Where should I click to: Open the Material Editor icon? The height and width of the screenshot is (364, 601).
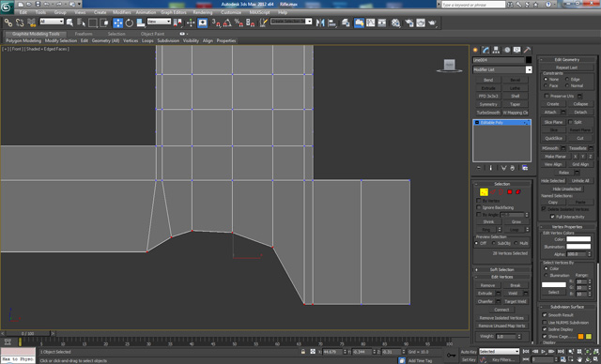click(x=396, y=23)
